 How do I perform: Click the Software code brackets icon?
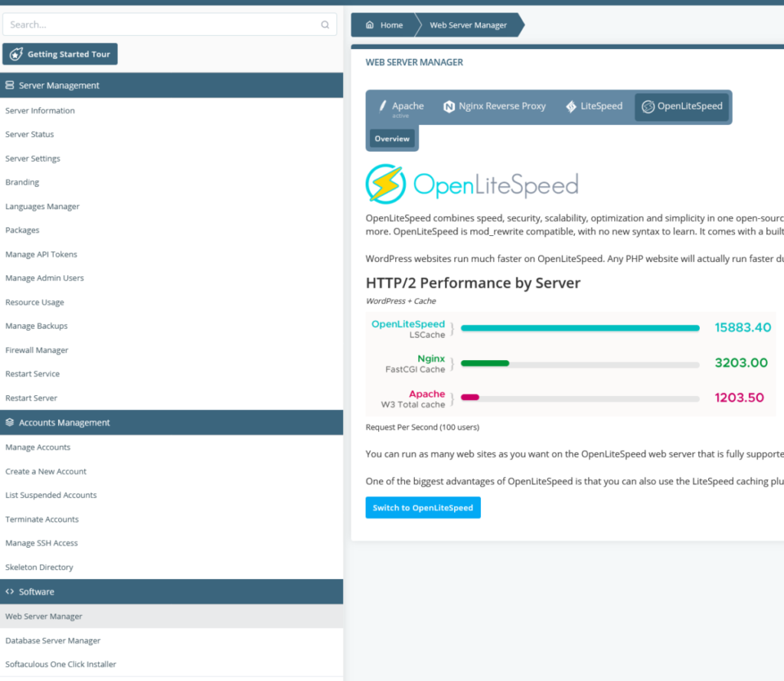pyautogui.click(x=9, y=591)
